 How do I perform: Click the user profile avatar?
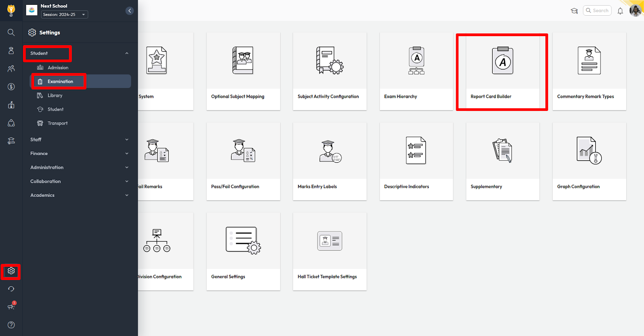coord(635,11)
